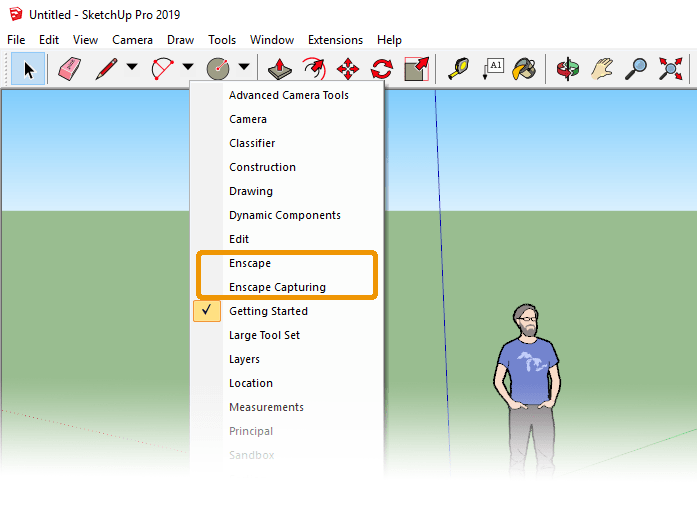Click the Zoom Extents icon
Screen dimensions: 697x516
(x=670, y=69)
